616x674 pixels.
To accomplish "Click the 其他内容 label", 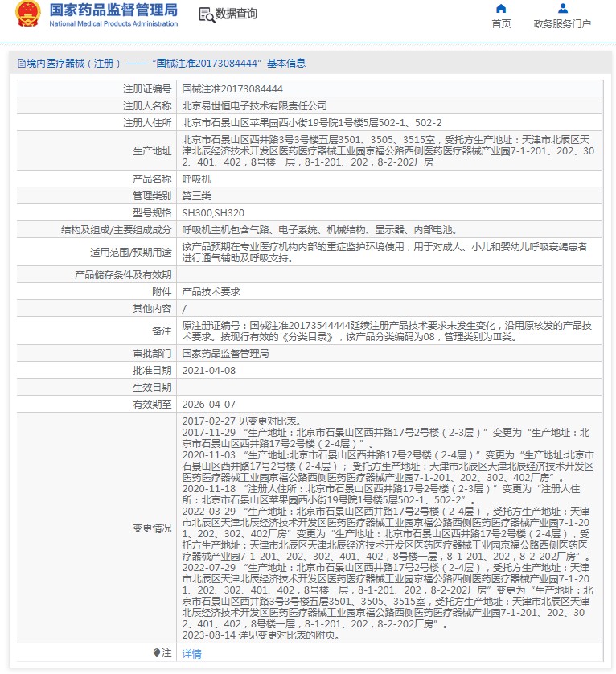I will pos(152,309).
